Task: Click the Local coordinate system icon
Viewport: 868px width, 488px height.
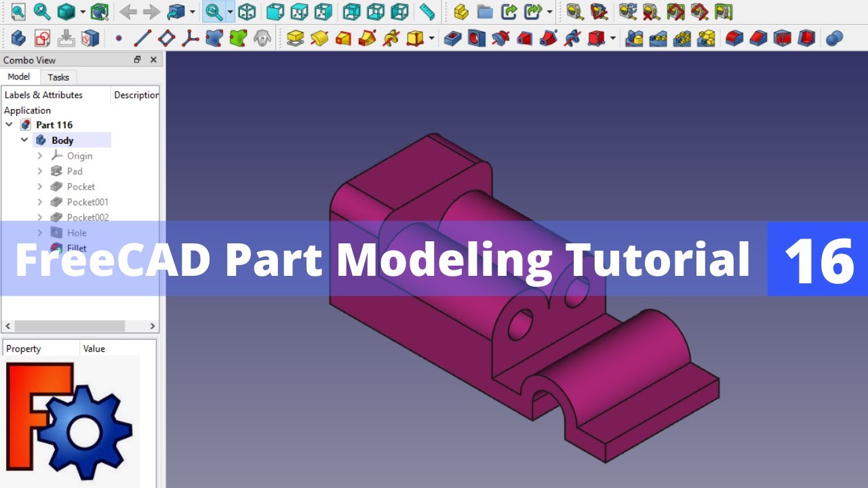Action: click(191, 38)
